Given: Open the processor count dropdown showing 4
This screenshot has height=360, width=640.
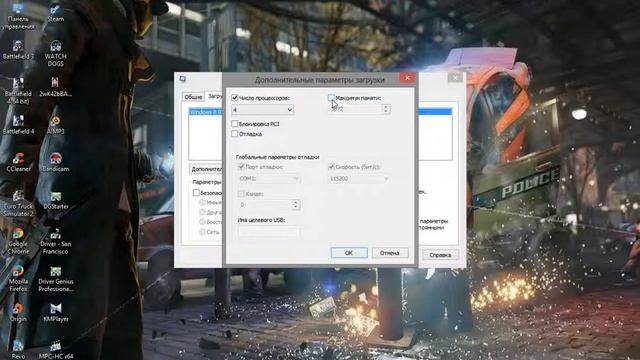Looking at the screenshot, I should (x=262, y=110).
